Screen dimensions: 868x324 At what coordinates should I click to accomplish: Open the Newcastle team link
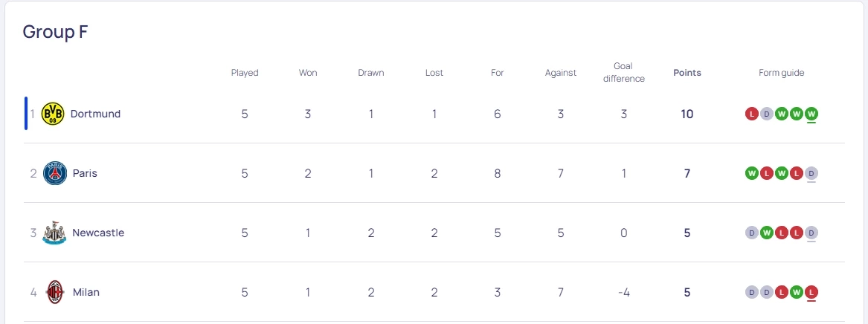98,233
